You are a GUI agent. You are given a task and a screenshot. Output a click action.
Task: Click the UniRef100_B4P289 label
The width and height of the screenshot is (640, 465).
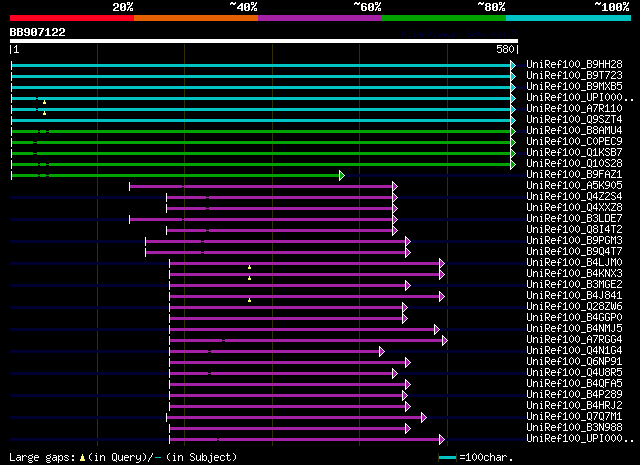574,395
